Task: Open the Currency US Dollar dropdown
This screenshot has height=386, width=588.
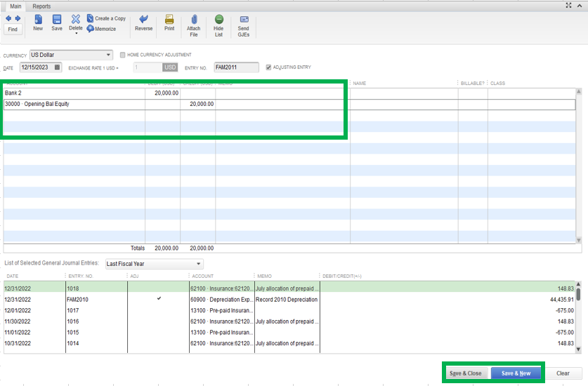Action: click(71, 55)
